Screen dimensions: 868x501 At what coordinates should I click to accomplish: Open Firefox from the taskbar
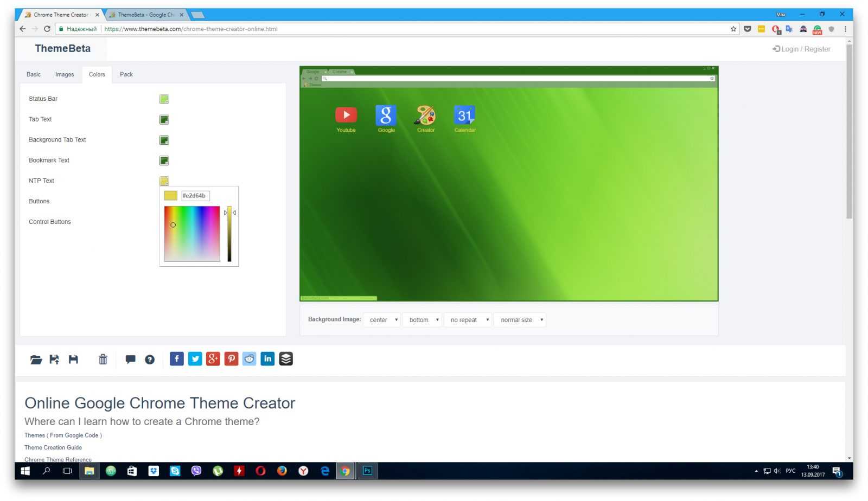282,471
